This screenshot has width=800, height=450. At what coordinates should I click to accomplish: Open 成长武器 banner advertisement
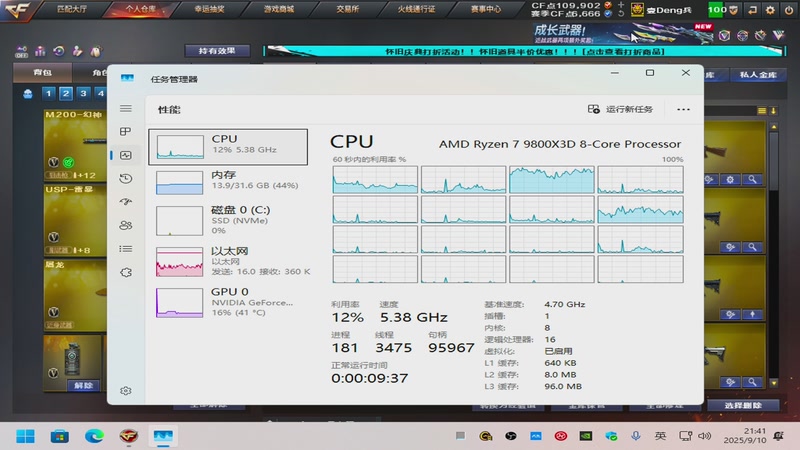click(x=623, y=33)
